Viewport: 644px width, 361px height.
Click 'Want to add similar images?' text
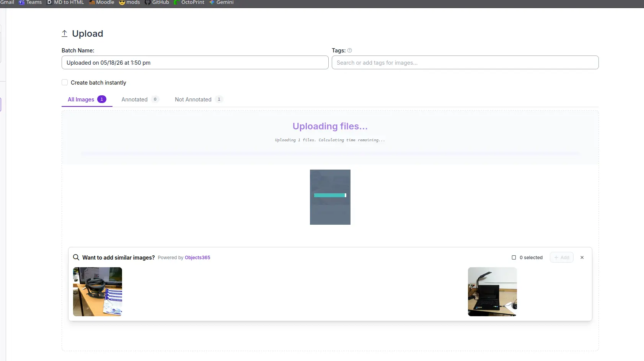click(x=118, y=258)
